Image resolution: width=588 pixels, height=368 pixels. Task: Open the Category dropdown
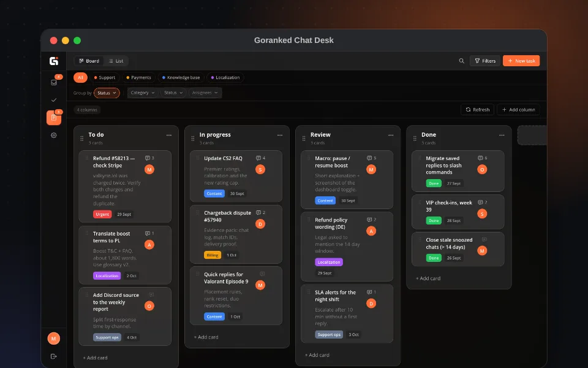coord(143,93)
